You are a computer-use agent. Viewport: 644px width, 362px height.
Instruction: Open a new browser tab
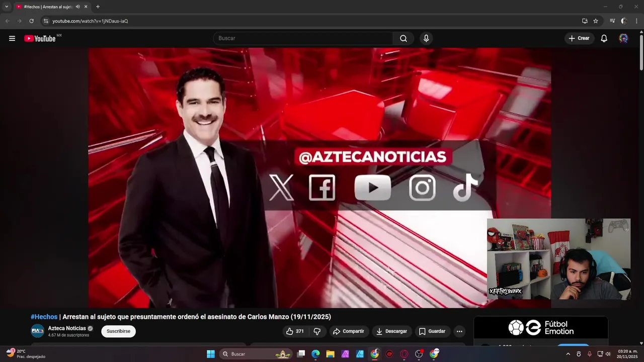(98, 7)
